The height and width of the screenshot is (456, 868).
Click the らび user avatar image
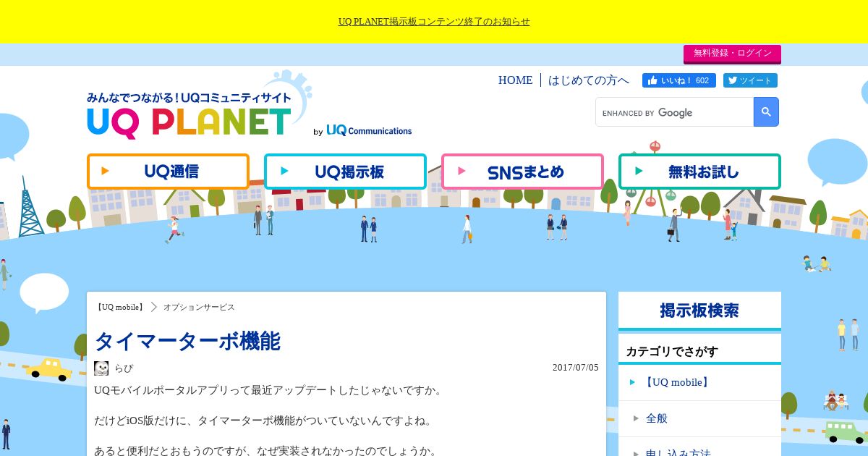click(101, 368)
